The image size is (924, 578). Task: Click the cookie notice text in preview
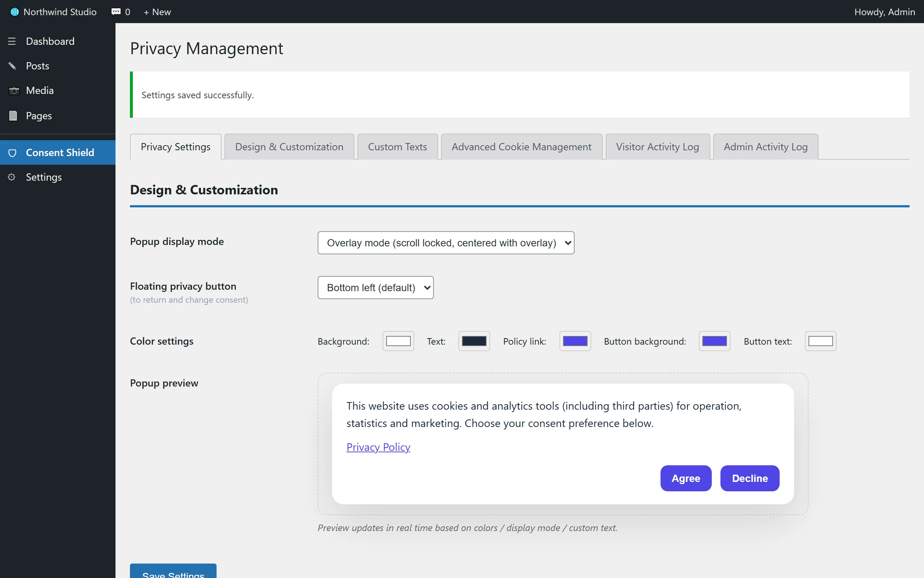coord(544,415)
